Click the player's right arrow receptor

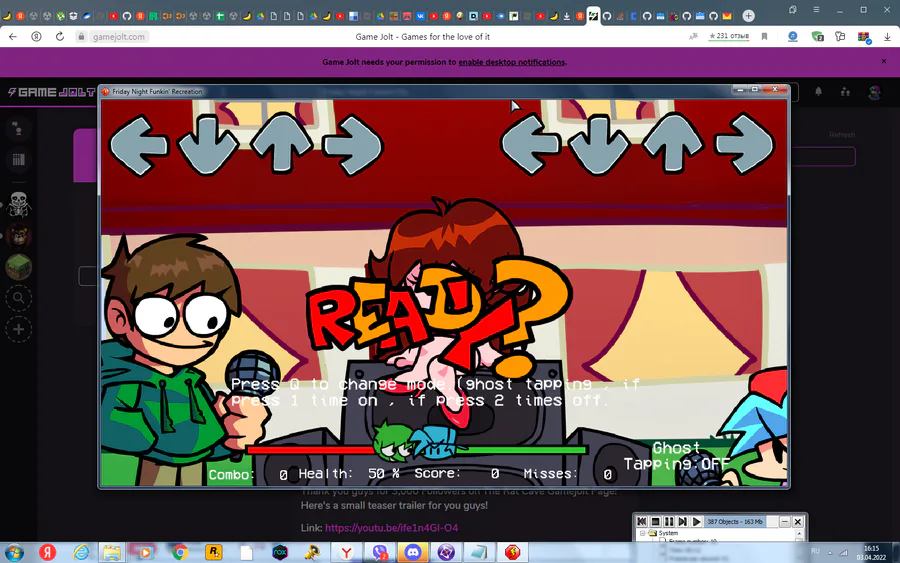(744, 144)
